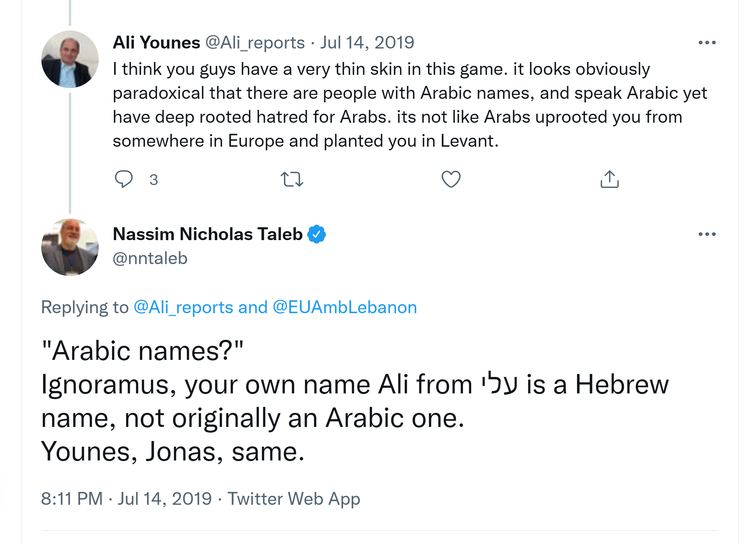This screenshot has height=544, width=756.
Task: Click the @Ali_reports handle in tweet header
Action: click(x=255, y=43)
